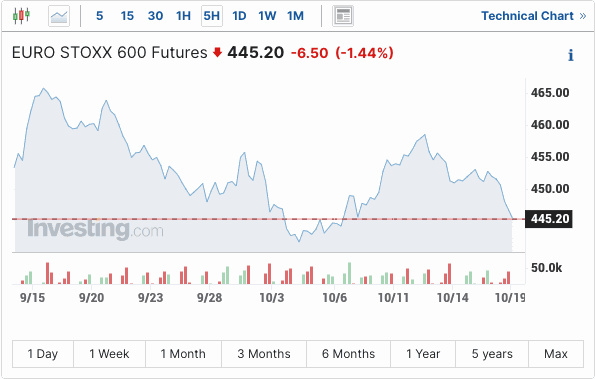595x379 pixels.
Task: Click the 9/28 date label
Action: (209, 298)
